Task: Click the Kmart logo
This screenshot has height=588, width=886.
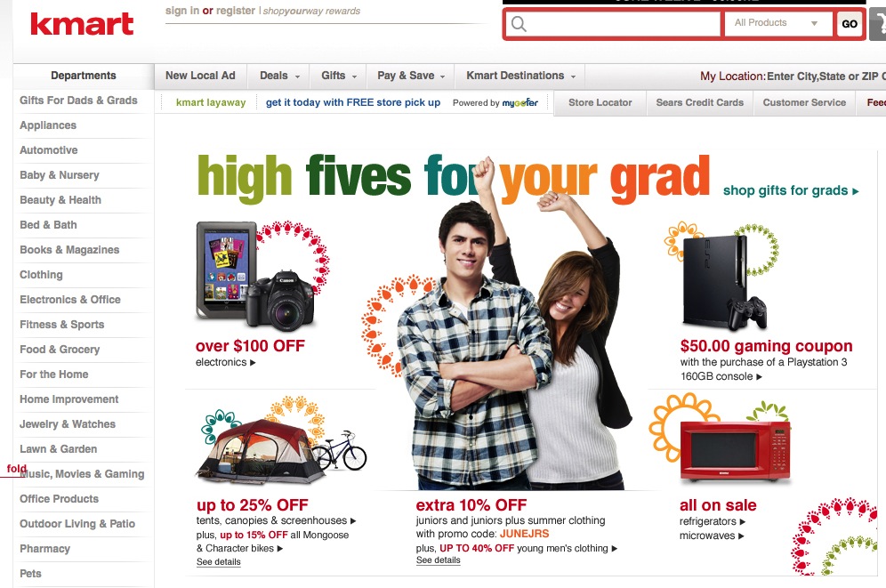Action: pyautogui.click(x=82, y=24)
